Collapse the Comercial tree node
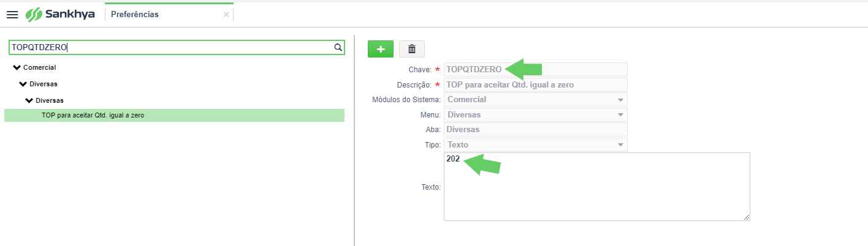The width and height of the screenshot is (868, 246). click(x=17, y=67)
